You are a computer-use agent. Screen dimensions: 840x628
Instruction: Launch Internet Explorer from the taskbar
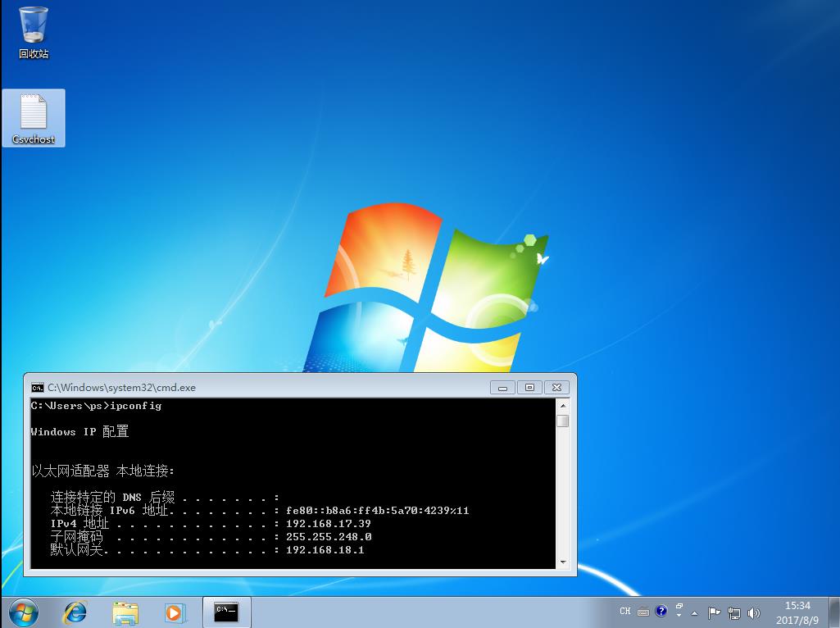(75, 612)
